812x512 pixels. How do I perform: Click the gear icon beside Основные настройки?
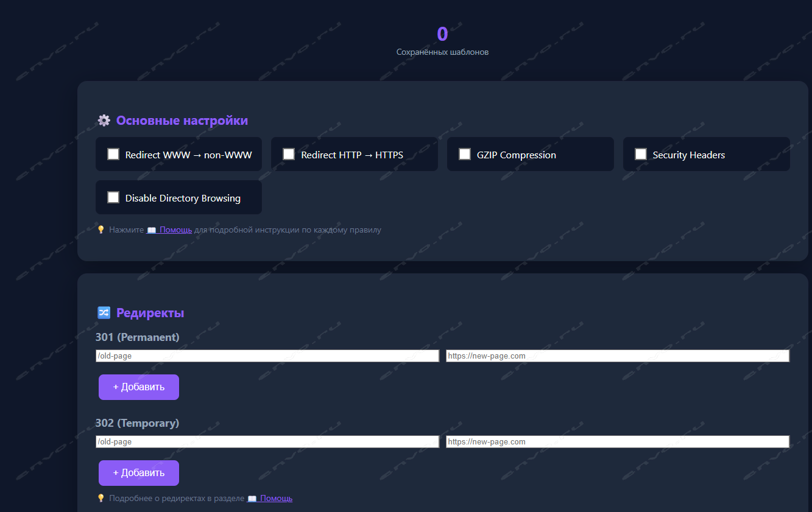click(x=104, y=121)
